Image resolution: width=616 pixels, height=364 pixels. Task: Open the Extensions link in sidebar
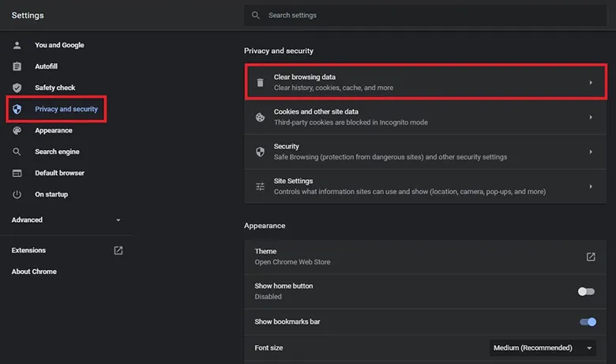tap(29, 250)
